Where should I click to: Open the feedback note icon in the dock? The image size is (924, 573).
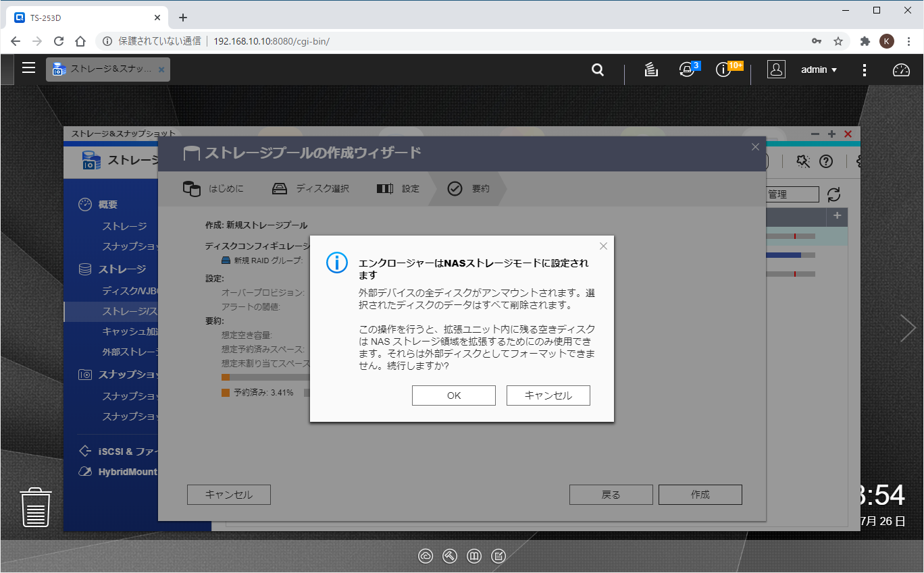498,556
